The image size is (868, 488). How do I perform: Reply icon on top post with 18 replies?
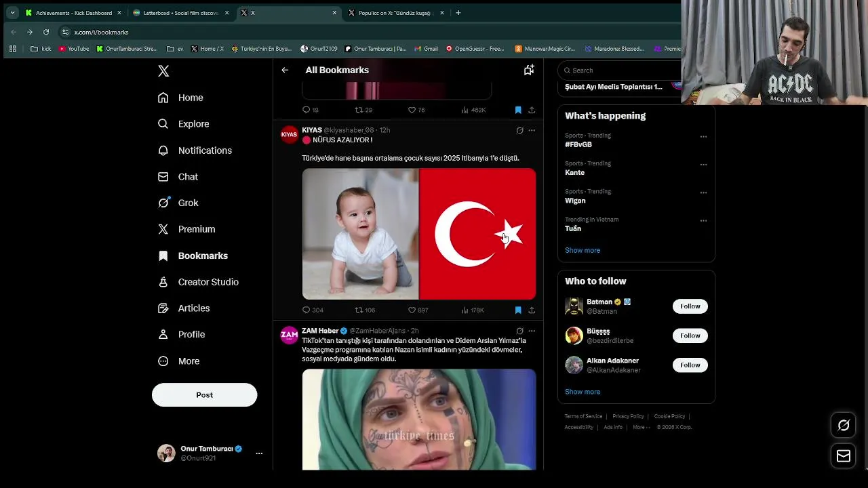point(311,110)
